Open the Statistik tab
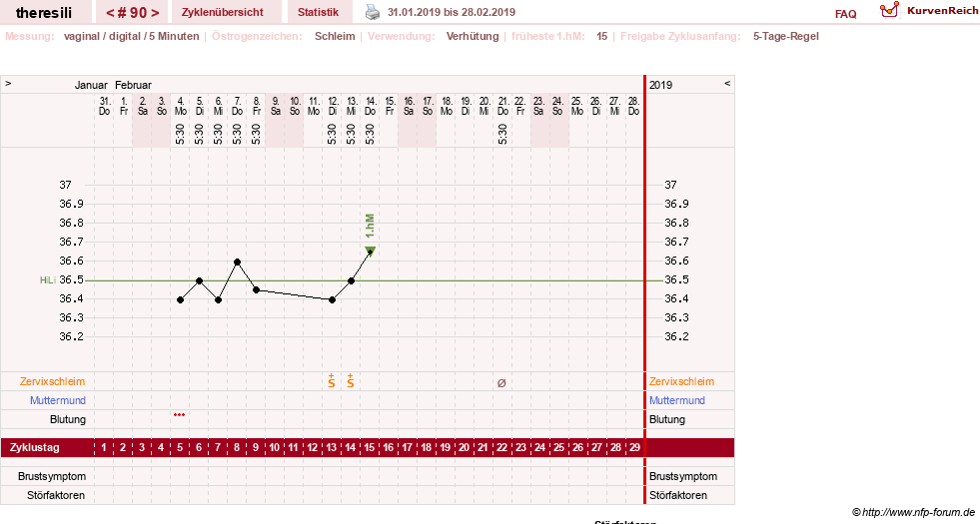980x524 pixels. click(318, 12)
